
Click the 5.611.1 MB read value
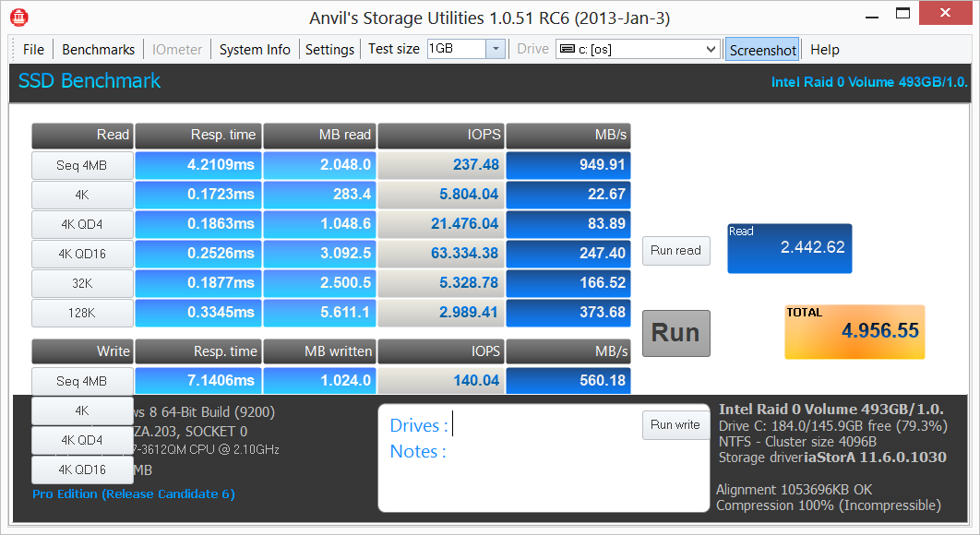coord(319,312)
